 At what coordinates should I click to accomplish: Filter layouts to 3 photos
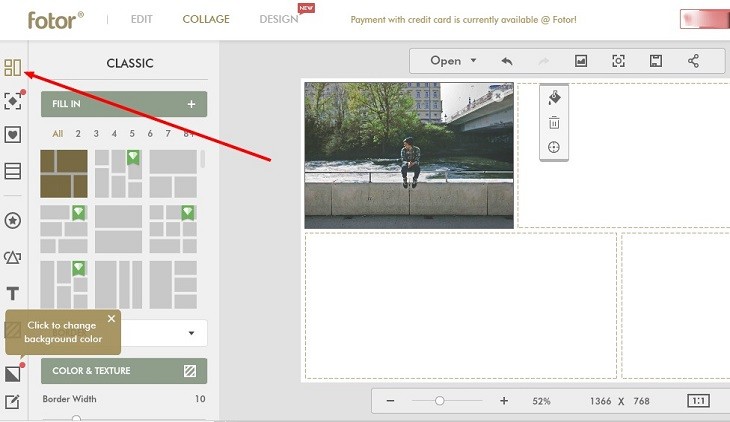click(x=96, y=134)
